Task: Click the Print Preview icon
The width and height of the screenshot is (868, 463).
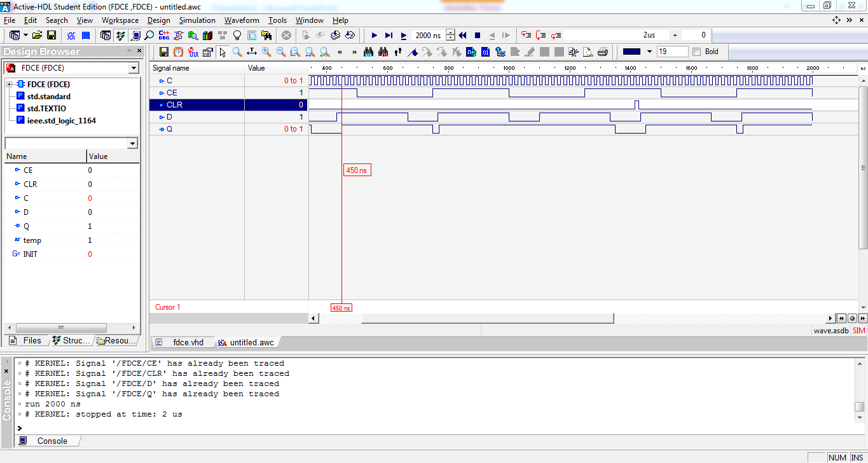Action: pyautogui.click(x=588, y=52)
